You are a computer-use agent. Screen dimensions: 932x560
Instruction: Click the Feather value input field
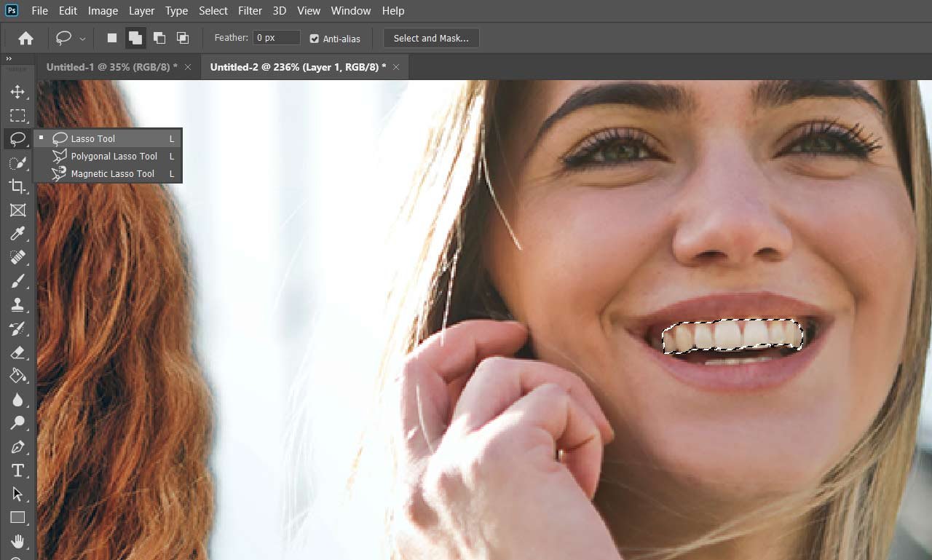coord(277,38)
